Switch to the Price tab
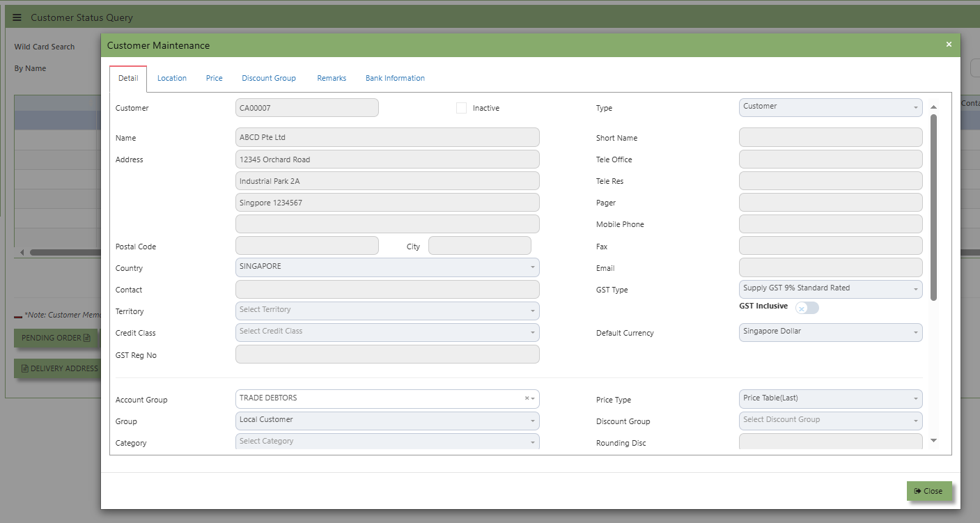Viewport: 980px width, 523px height. (215, 79)
